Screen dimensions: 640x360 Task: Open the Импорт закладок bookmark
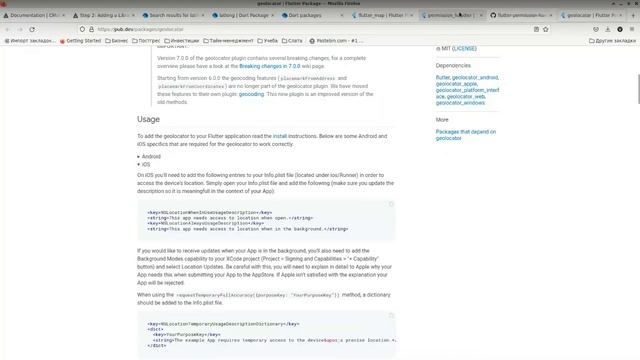pos(30,41)
